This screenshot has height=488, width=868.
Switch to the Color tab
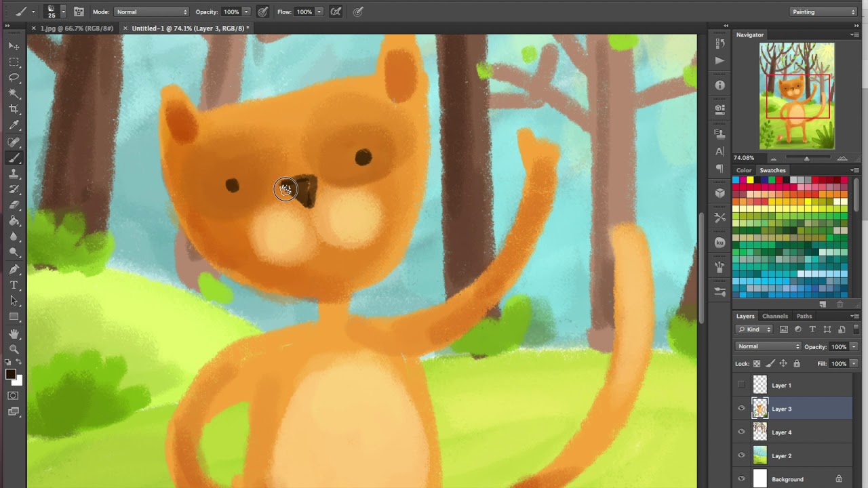tap(744, 170)
